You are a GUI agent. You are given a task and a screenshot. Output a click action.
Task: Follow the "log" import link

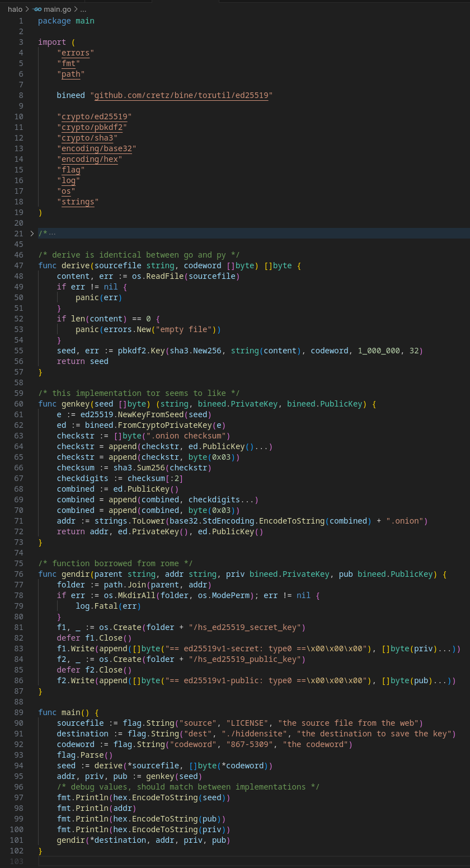tap(69, 180)
